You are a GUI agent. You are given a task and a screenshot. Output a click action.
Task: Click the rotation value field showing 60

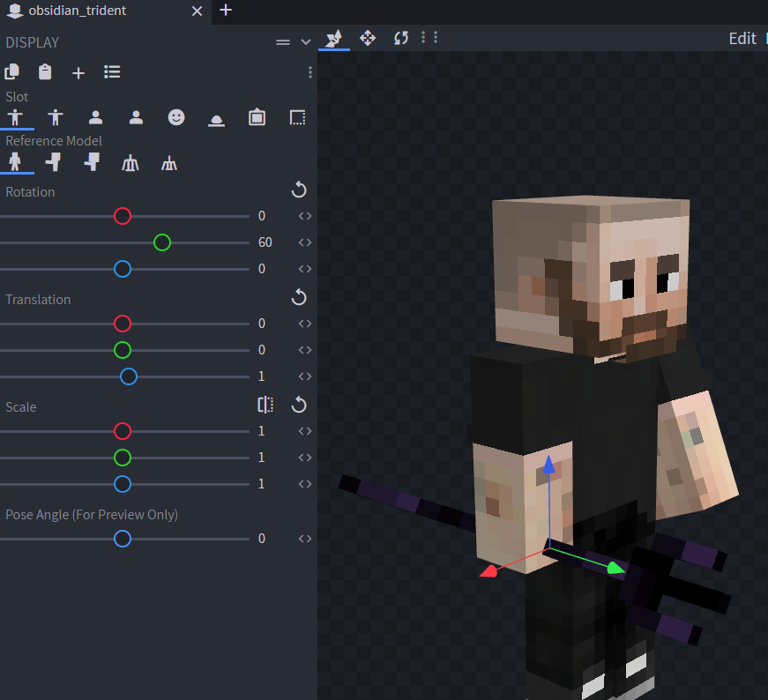265,242
